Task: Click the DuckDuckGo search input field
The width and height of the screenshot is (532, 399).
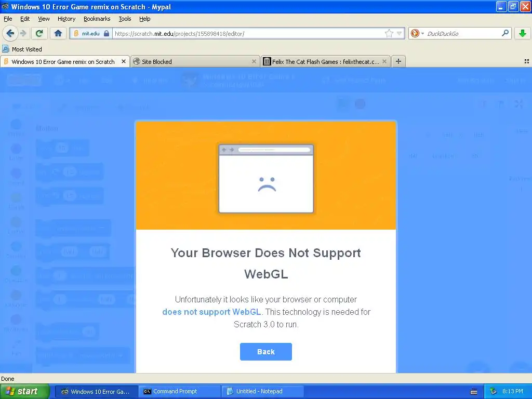Action: click(x=463, y=33)
